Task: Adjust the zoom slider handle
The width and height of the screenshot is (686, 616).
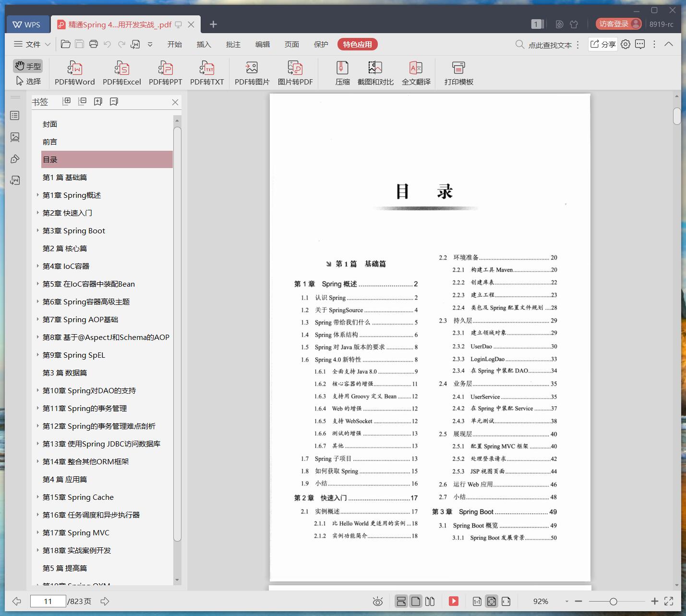Action: click(613, 601)
